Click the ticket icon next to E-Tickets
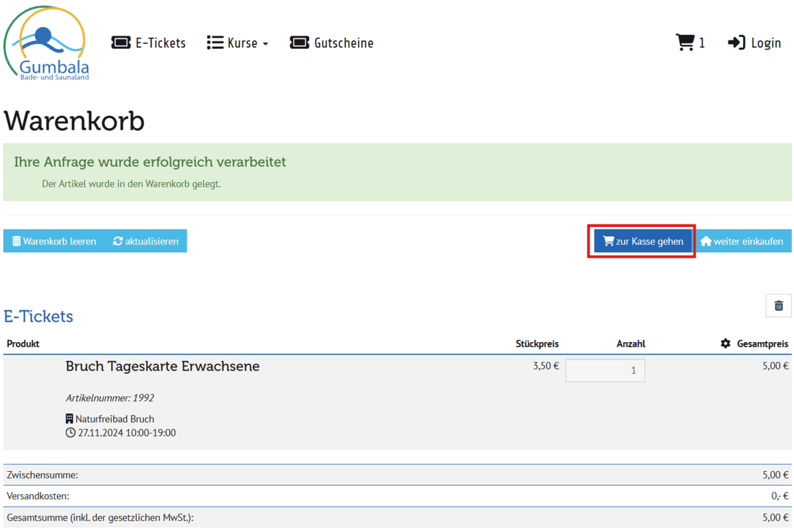Viewport: 794px width, 532px height. click(121, 43)
